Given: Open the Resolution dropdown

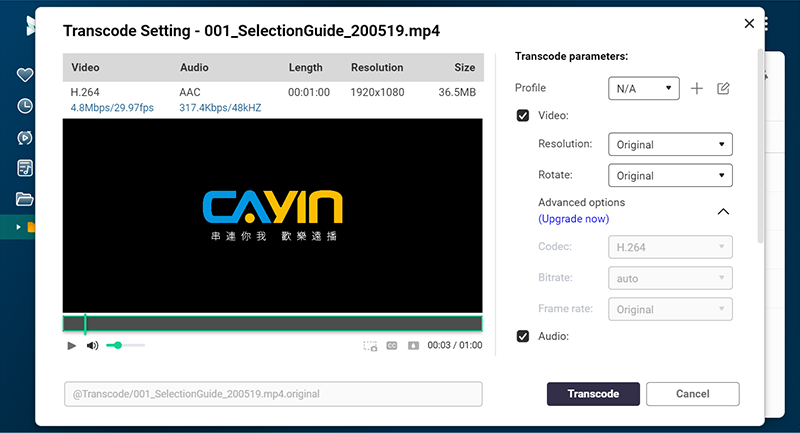Looking at the screenshot, I should (670, 144).
